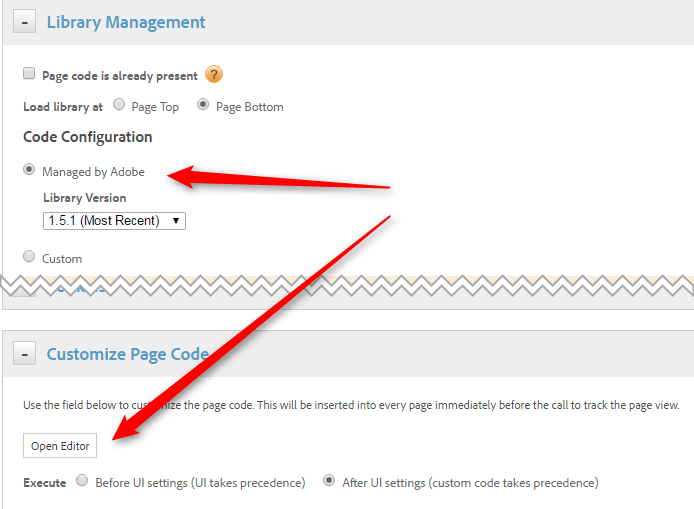The height and width of the screenshot is (509, 694).
Task: Select the Page Top radio button
Action: 119,105
